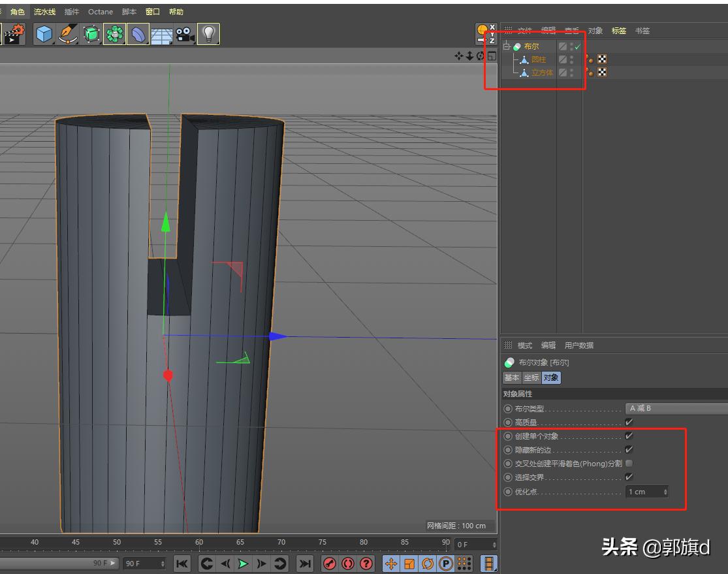Toggle the autokeying red circular icon
The image size is (728, 574).
(x=348, y=564)
